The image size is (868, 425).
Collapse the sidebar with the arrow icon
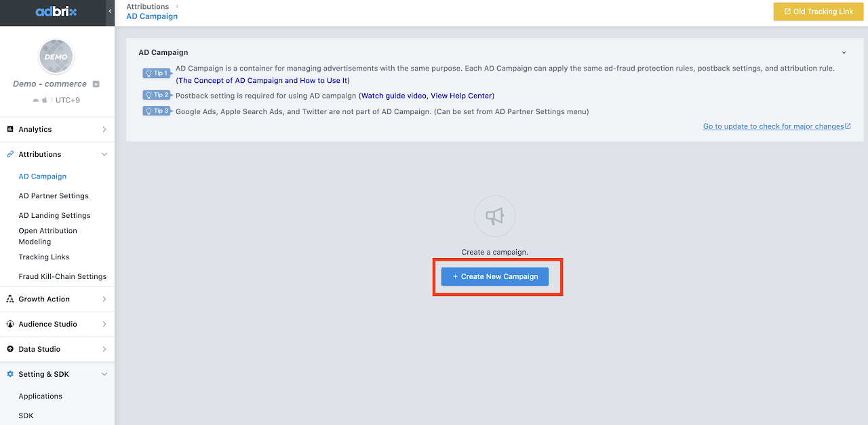(x=110, y=12)
